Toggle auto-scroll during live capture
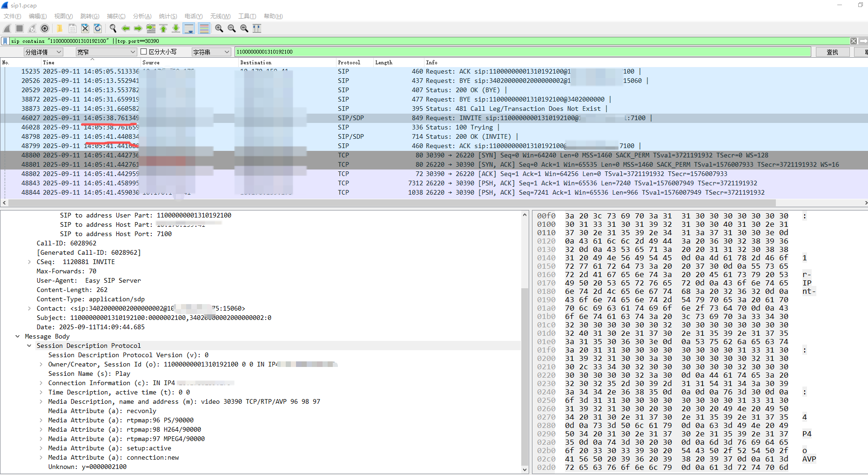This screenshot has height=475, width=868. [189, 28]
